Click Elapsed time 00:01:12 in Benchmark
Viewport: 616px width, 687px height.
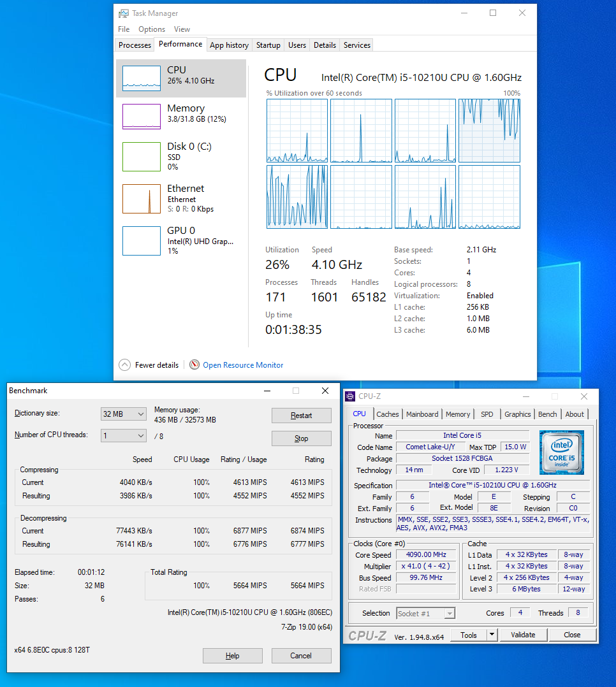pos(91,572)
